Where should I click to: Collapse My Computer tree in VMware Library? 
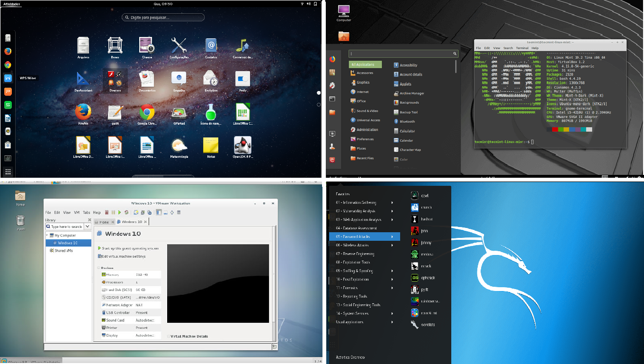click(47, 235)
